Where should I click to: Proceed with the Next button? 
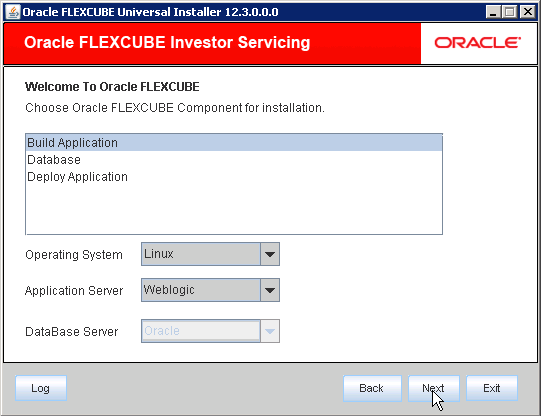(x=434, y=388)
